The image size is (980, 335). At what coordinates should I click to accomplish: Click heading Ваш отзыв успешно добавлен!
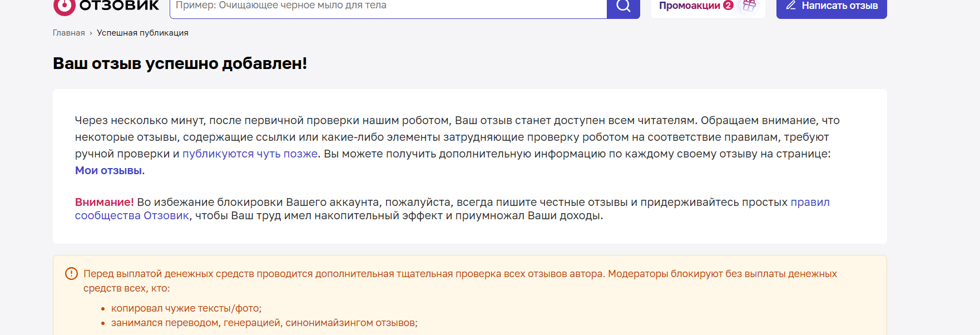[180, 63]
